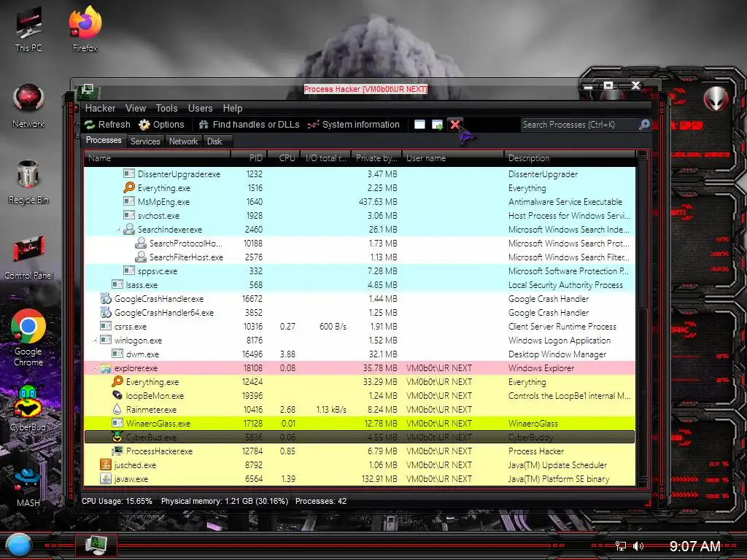
Task: Open the Hacker menu
Action: point(100,108)
